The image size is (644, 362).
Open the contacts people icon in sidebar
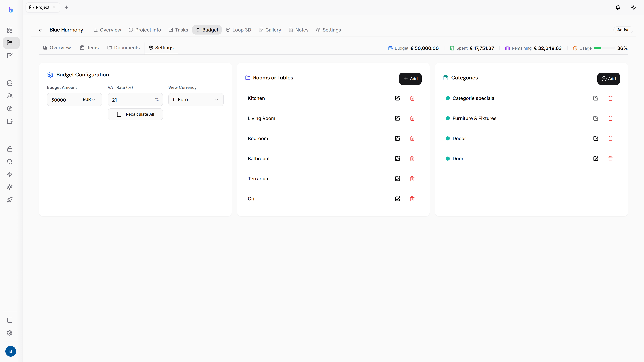pos(10,96)
